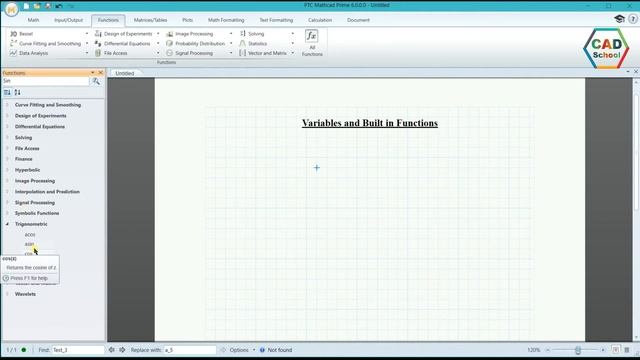Open the Curve Fitting and Smoothing ribbon dropdown

pyautogui.click(x=87, y=43)
